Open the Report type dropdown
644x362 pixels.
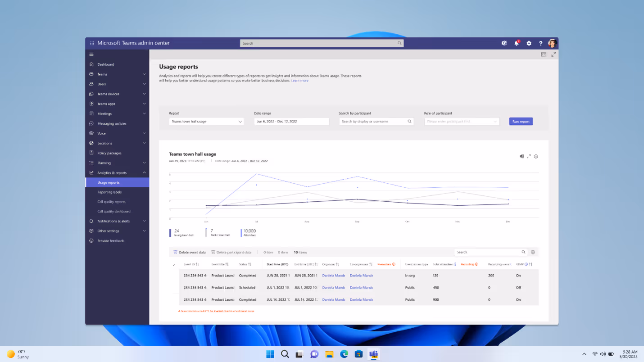206,122
